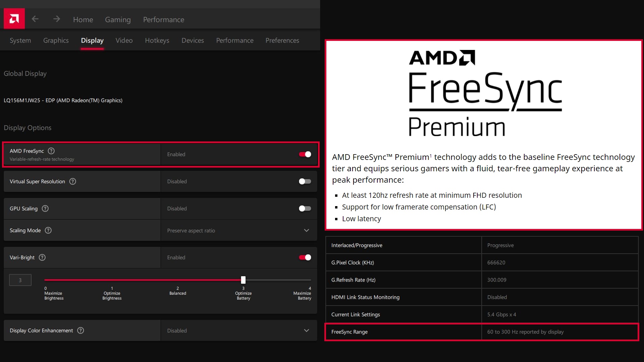The image size is (644, 362).
Task: Go forward with the right arrow
Action: [56, 19]
